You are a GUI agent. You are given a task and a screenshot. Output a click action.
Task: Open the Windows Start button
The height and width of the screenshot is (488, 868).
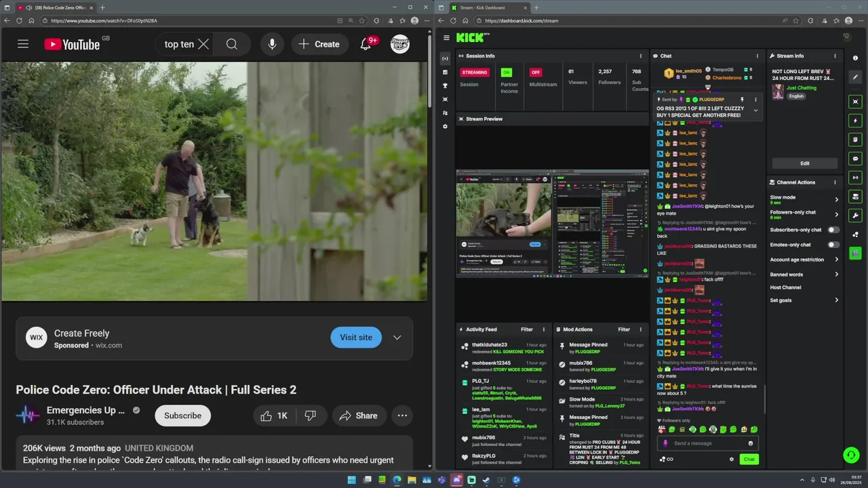[351, 480]
